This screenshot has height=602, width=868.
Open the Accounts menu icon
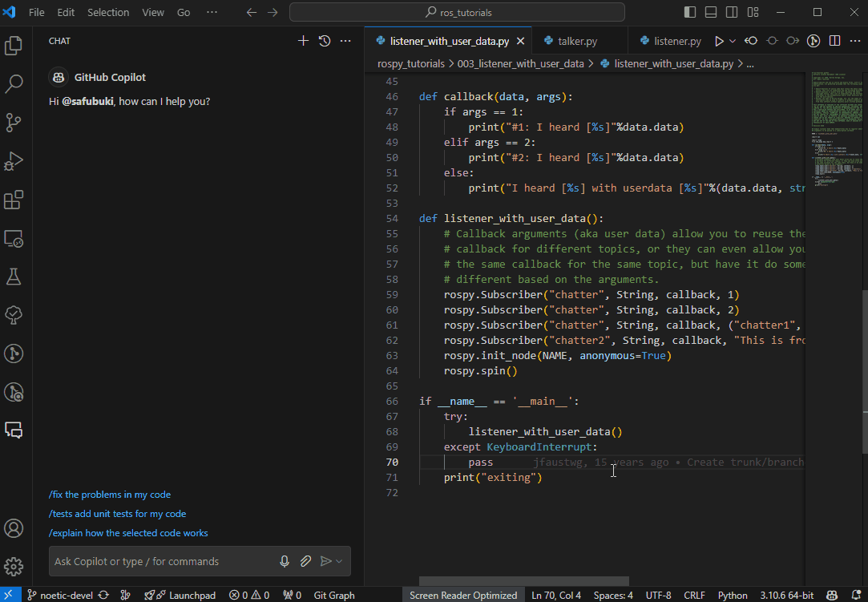(14, 528)
